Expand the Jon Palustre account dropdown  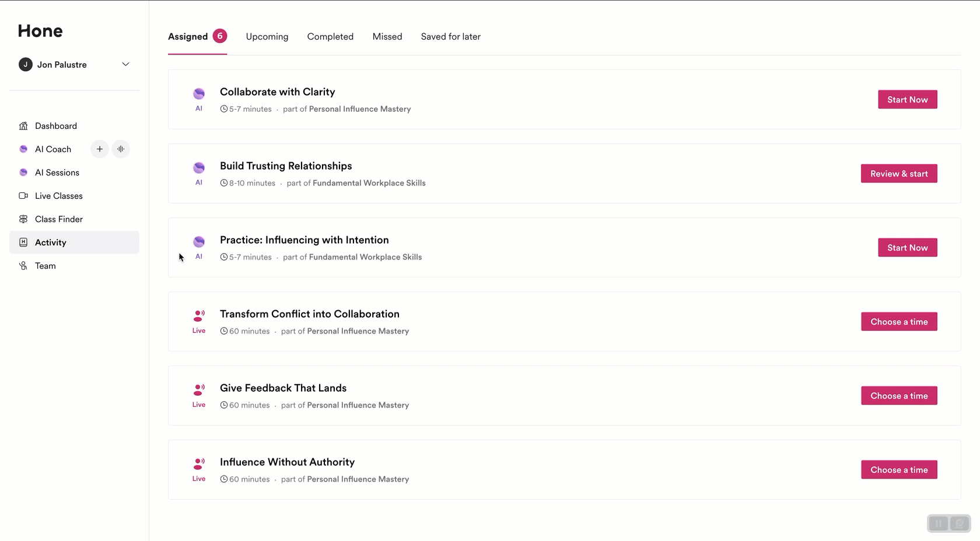click(x=125, y=65)
